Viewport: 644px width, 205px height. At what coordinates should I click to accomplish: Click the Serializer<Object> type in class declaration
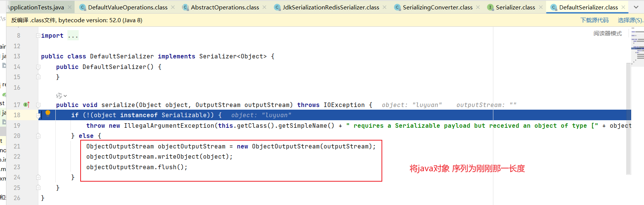point(233,56)
